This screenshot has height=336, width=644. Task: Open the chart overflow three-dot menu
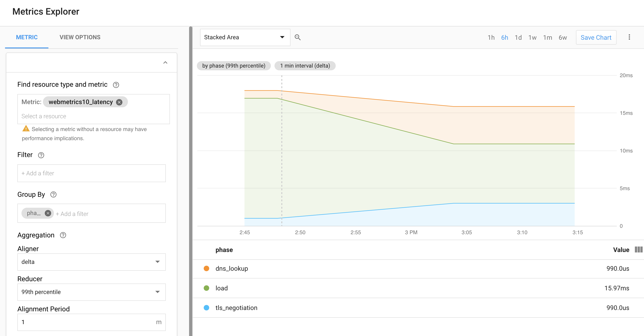[x=630, y=37]
